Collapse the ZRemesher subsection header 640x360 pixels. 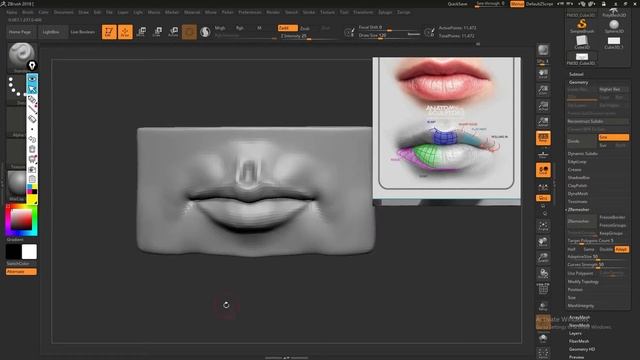point(578,209)
